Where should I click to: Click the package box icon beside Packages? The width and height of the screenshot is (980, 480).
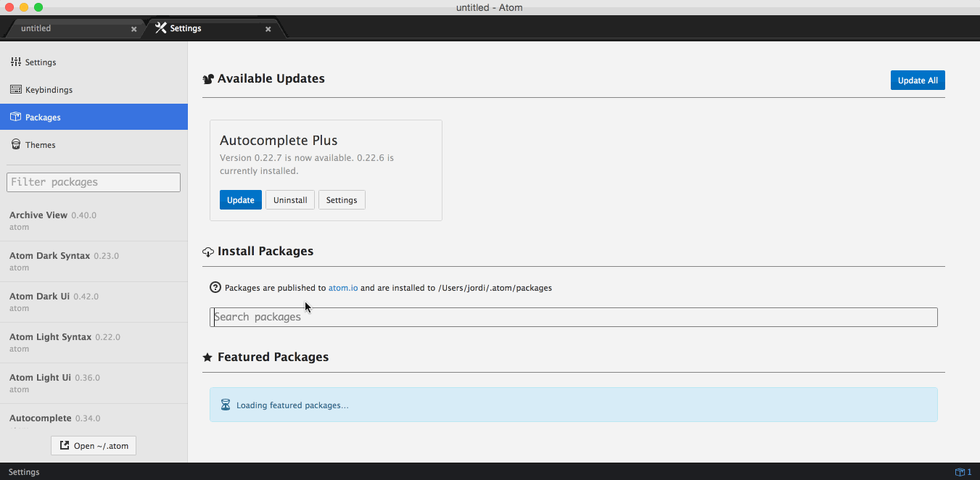click(x=16, y=117)
